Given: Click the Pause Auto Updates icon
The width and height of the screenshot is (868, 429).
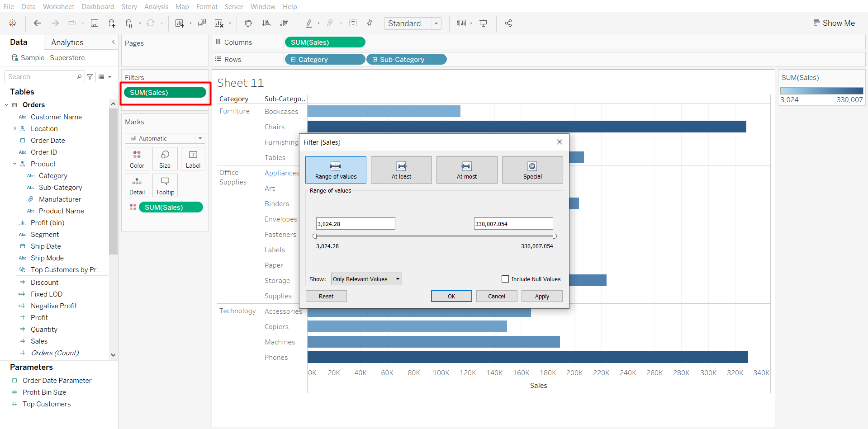Looking at the screenshot, I should 129,23.
